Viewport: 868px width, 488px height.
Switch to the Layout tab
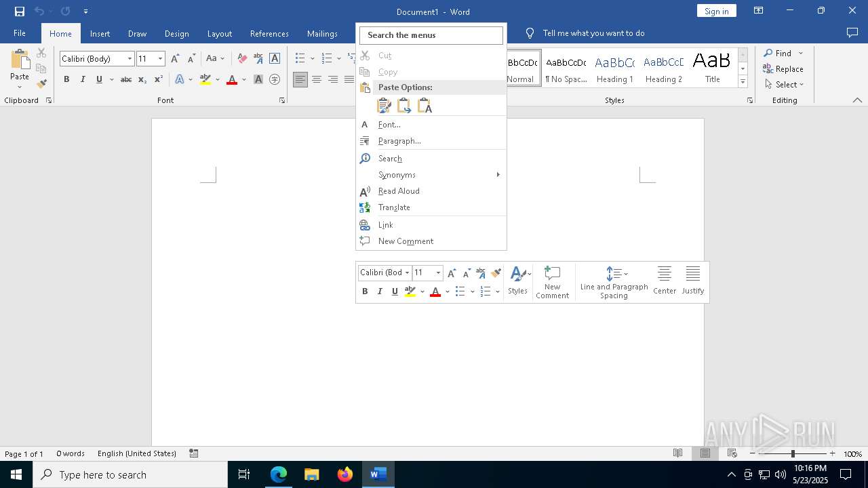[220, 33]
